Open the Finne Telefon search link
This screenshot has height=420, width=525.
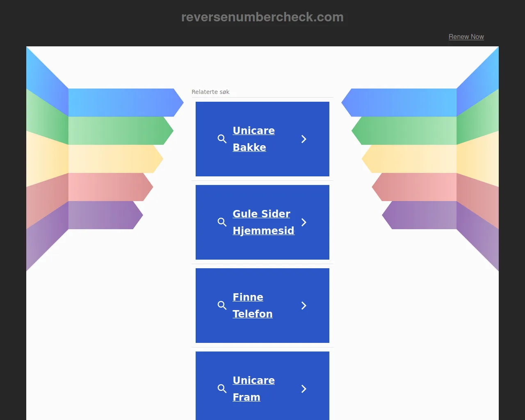click(x=252, y=305)
